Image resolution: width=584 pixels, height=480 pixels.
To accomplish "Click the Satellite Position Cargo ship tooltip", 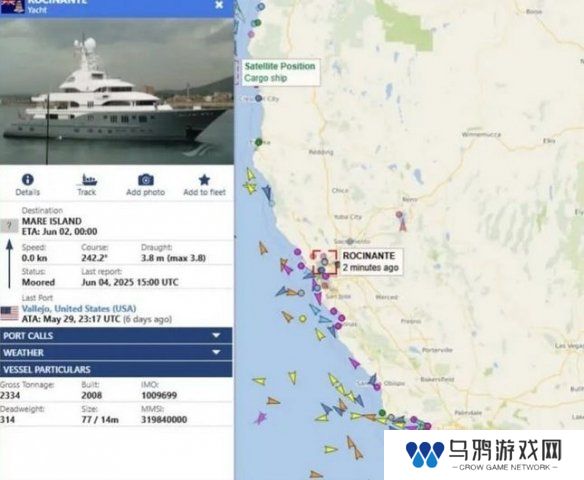I will (280, 72).
